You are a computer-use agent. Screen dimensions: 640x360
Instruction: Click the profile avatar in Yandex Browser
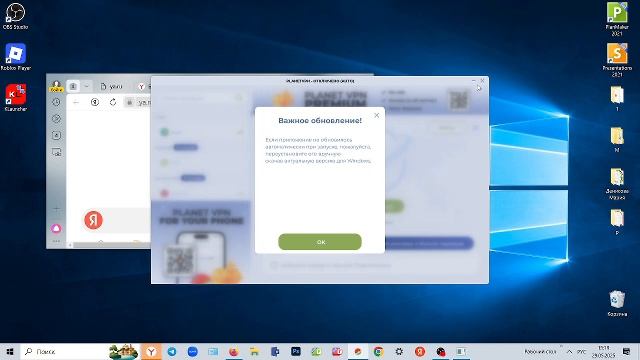tap(56, 86)
